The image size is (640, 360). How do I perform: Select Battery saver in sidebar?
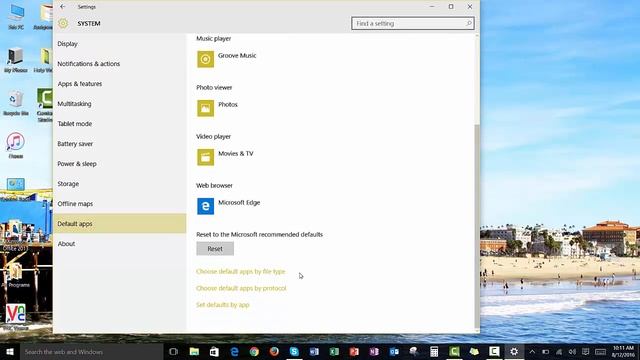tap(120, 144)
